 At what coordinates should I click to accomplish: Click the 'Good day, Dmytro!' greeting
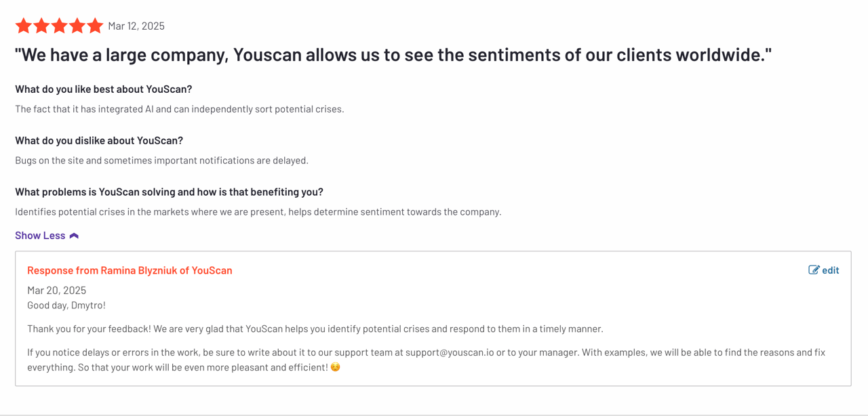[x=66, y=305]
